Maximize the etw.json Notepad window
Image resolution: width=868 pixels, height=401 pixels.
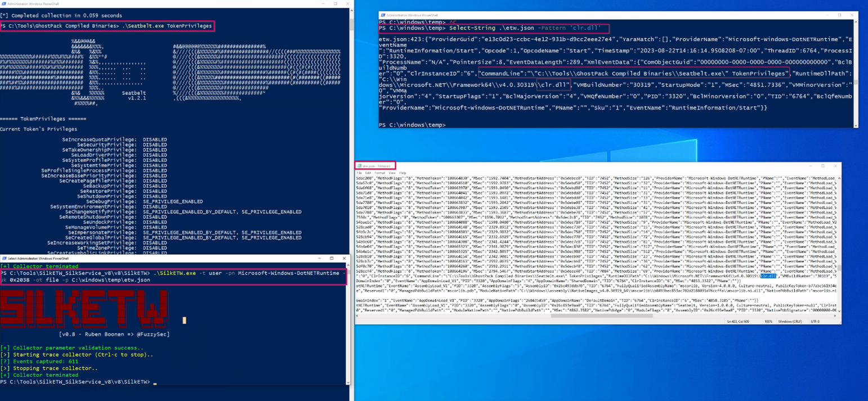(x=822, y=166)
